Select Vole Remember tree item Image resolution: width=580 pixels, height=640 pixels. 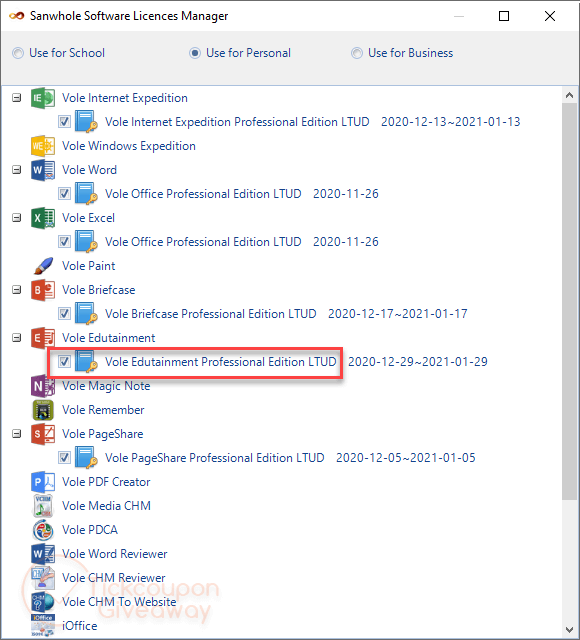[x=103, y=410]
